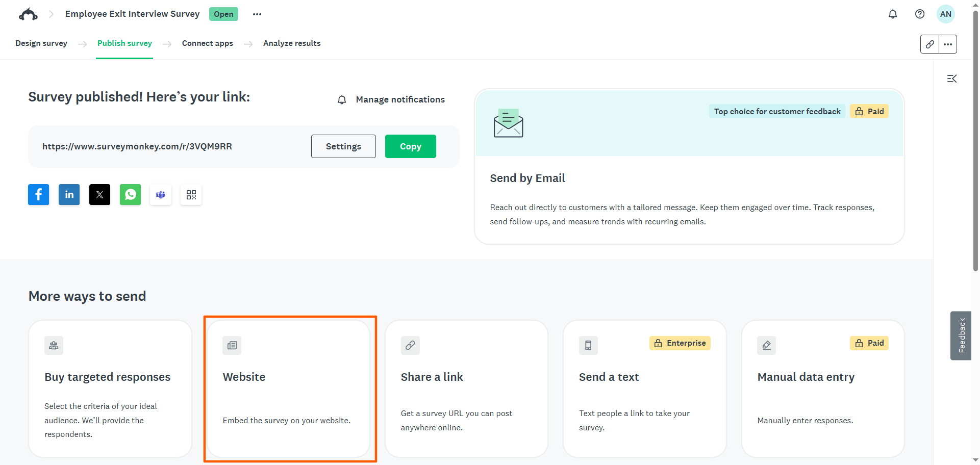The height and width of the screenshot is (465, 980).
Task: Click the bell icon beside Manage notifications
Action: point(342,100)
